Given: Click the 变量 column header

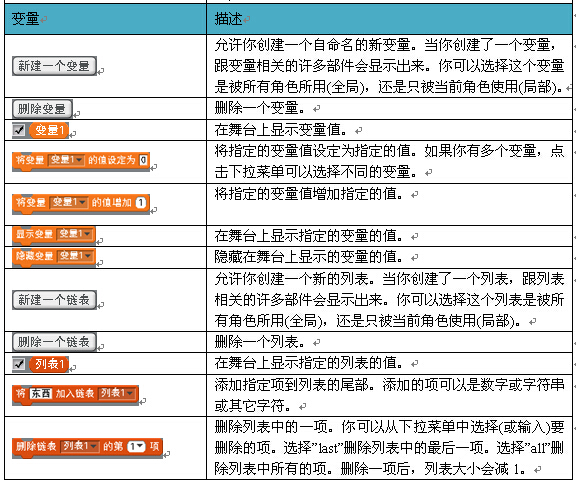Looking at the screenshot, I should [x=105, y=19].
